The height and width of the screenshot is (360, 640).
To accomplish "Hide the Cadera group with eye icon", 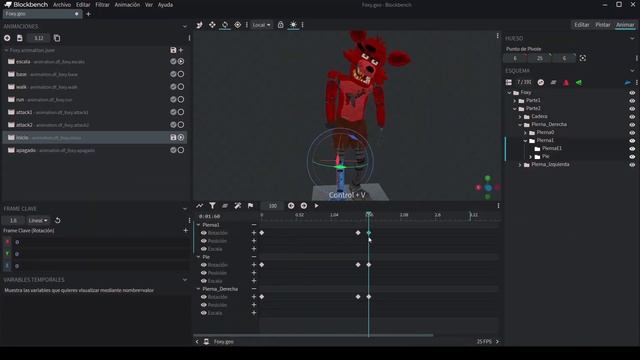I will (x=632, y=117).
